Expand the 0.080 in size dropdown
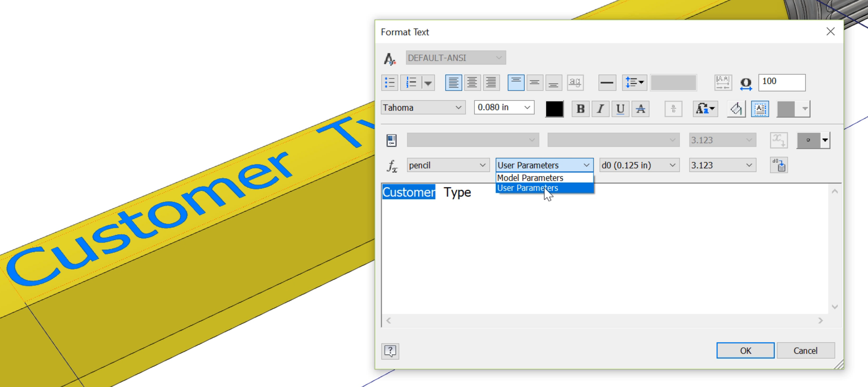This screenshot has height=387, width=868. [527, 108]
